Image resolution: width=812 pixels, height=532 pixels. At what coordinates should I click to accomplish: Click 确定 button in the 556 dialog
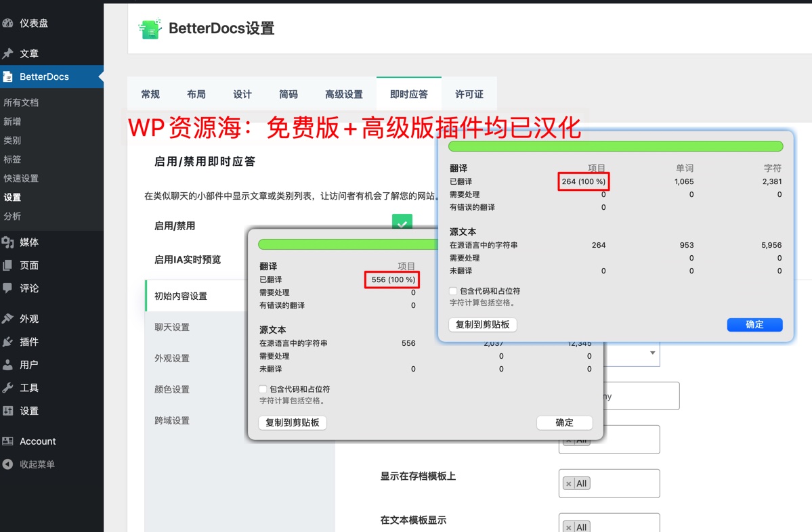click(x=564, y=422)
